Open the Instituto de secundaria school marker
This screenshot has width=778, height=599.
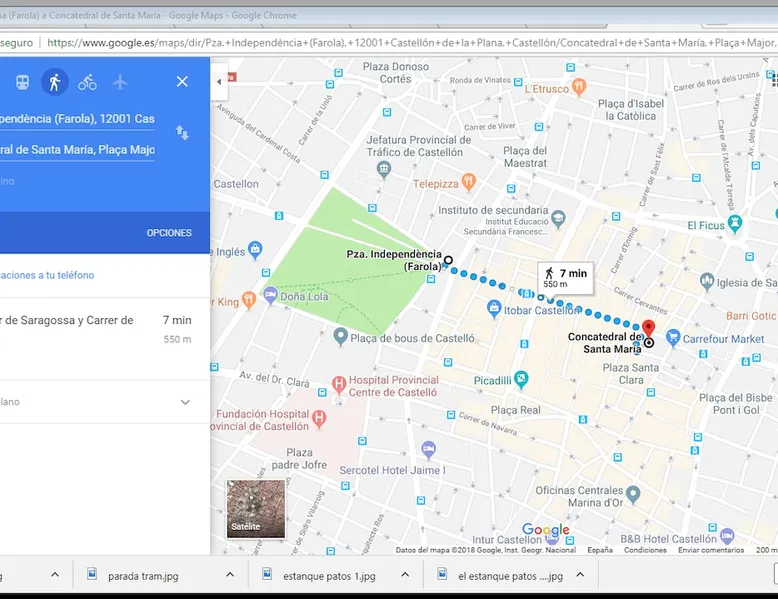559,219
